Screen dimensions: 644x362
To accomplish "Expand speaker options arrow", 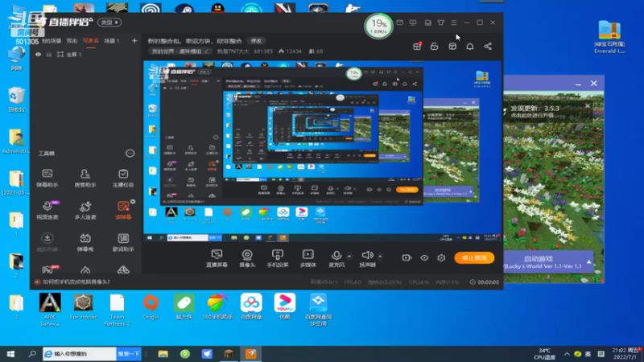I will pyautogui.click(x=380, y=256).
